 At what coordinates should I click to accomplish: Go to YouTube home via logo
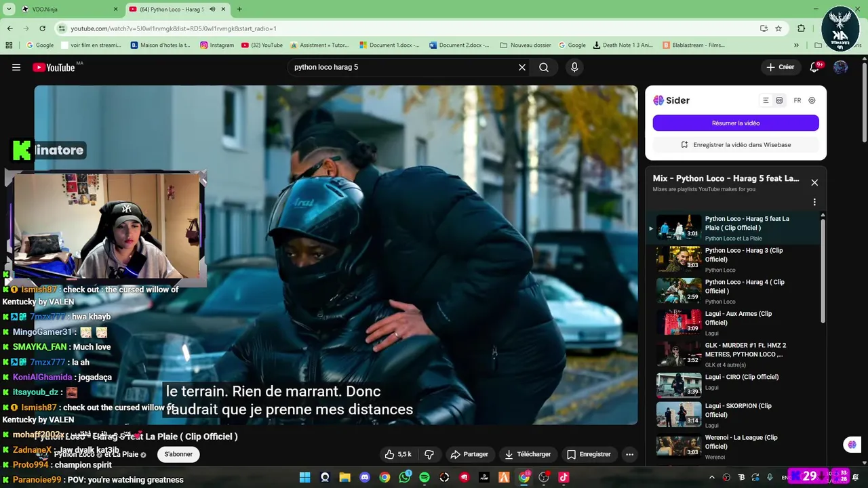pyautogui.click(x=54, y=67)
